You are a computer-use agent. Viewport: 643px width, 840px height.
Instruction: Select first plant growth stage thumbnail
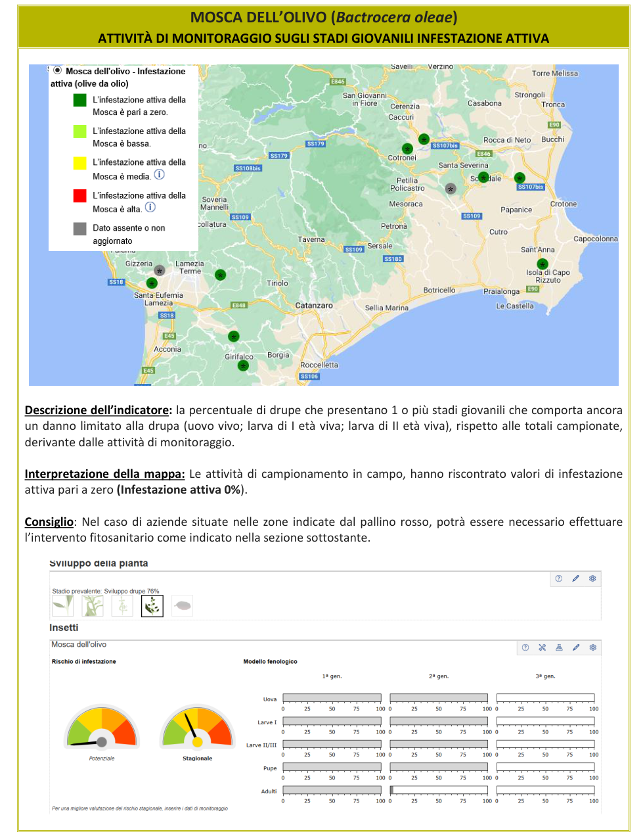coord(63,605)
